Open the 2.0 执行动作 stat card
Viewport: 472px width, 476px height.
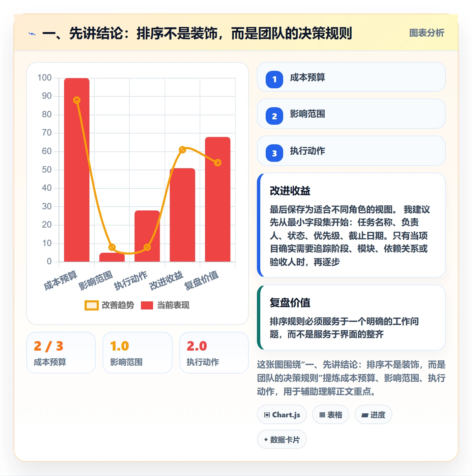(214, 353)
